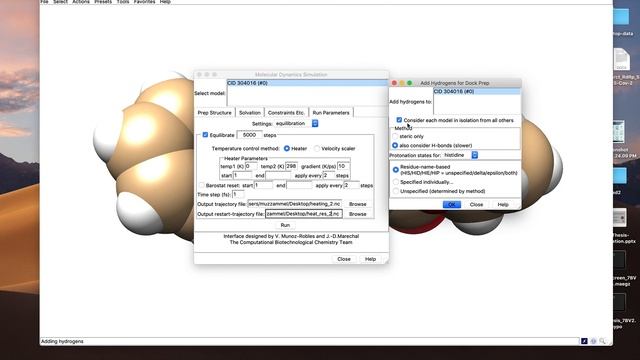Open the Constraints Etc. tab

point(286,112)
